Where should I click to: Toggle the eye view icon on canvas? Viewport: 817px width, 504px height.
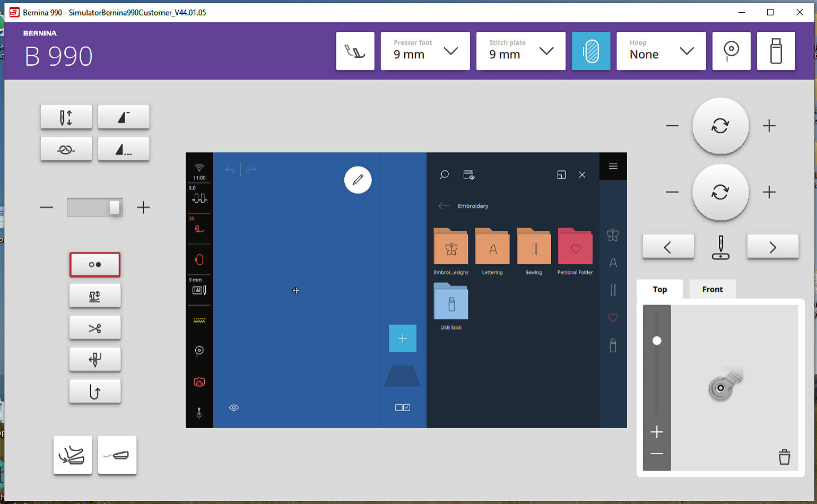pyautogui.click(x=234, y=407)
